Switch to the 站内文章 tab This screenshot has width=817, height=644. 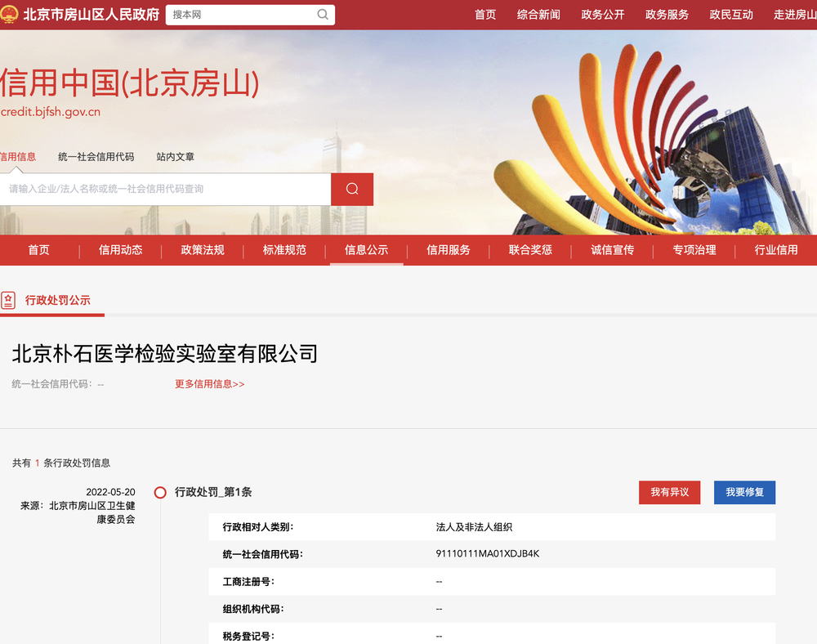176,157
